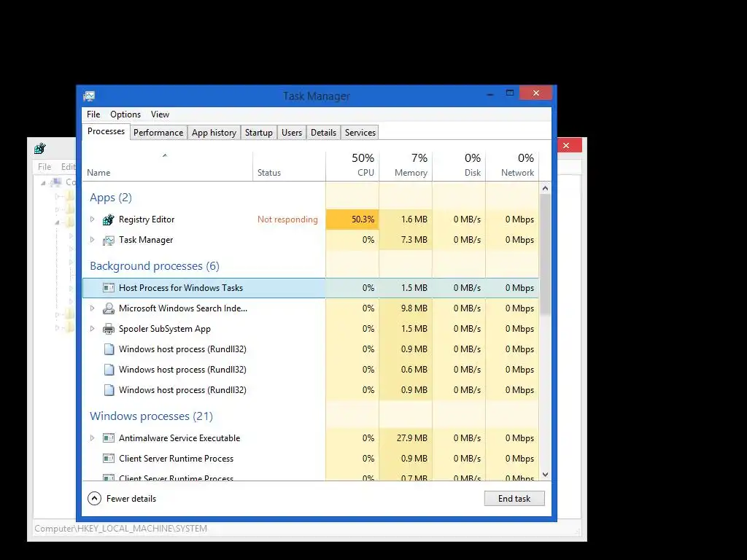Click Microsoft Windows Search Indexer icon
Image resolution: width=747 pixels, height=560 pixels.
[109, 308]
